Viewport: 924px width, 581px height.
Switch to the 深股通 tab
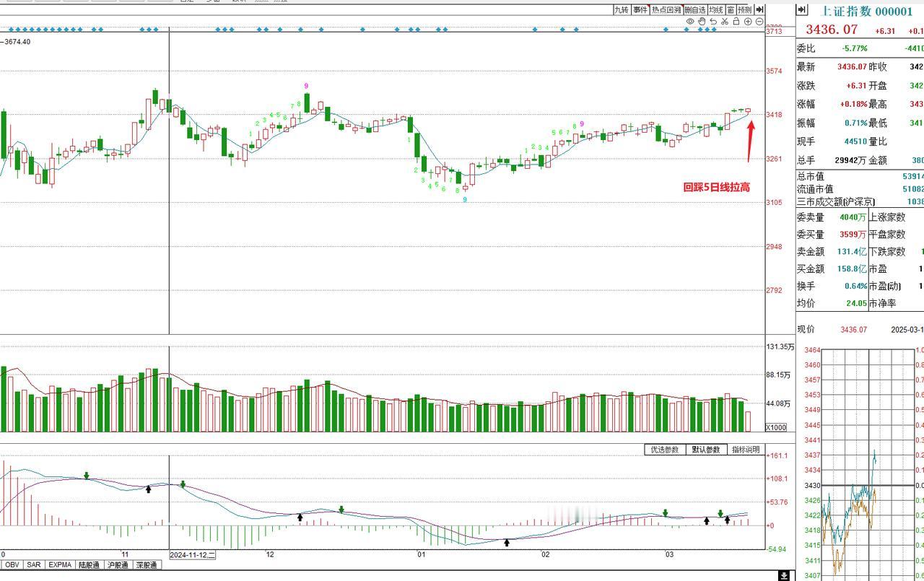(x=147, y=565)
